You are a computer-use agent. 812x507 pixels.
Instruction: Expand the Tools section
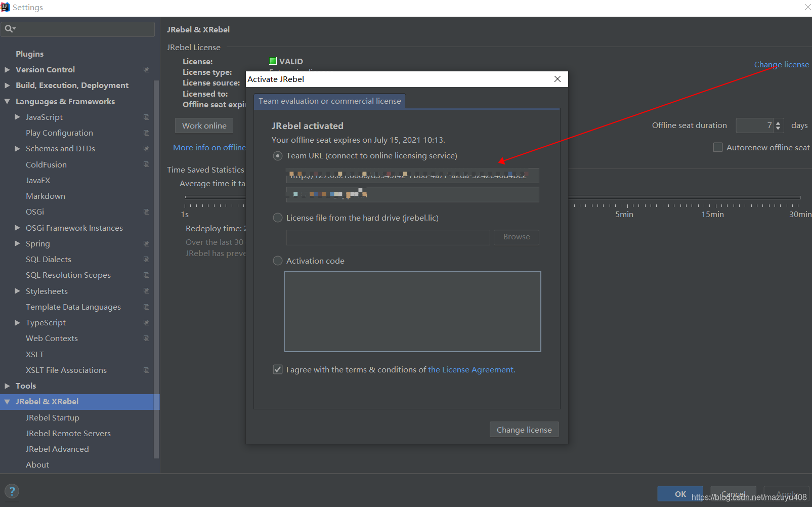pyautogui.click(x=7, y=386)
